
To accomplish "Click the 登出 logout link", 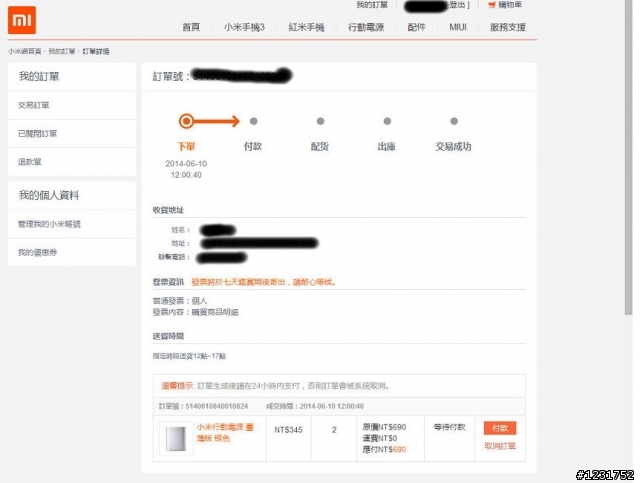I will pyautogui.click(x=459, y=5).
